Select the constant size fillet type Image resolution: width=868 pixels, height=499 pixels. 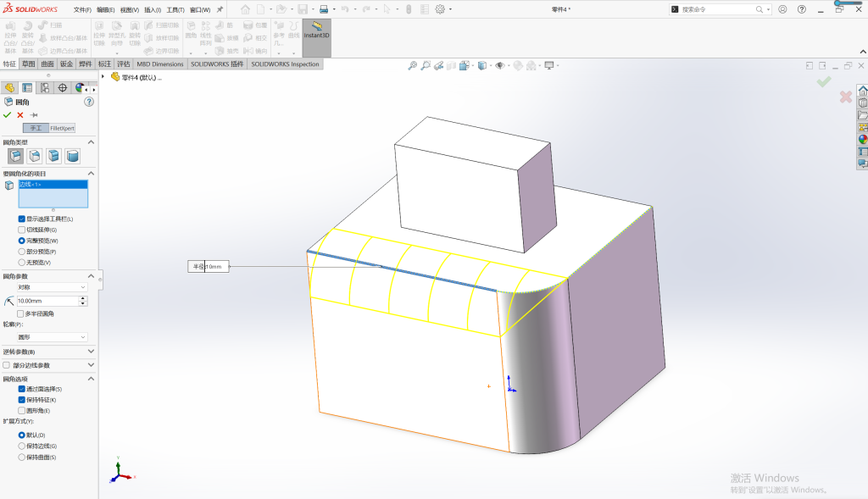pyautogui.click(x=15, y=156)
